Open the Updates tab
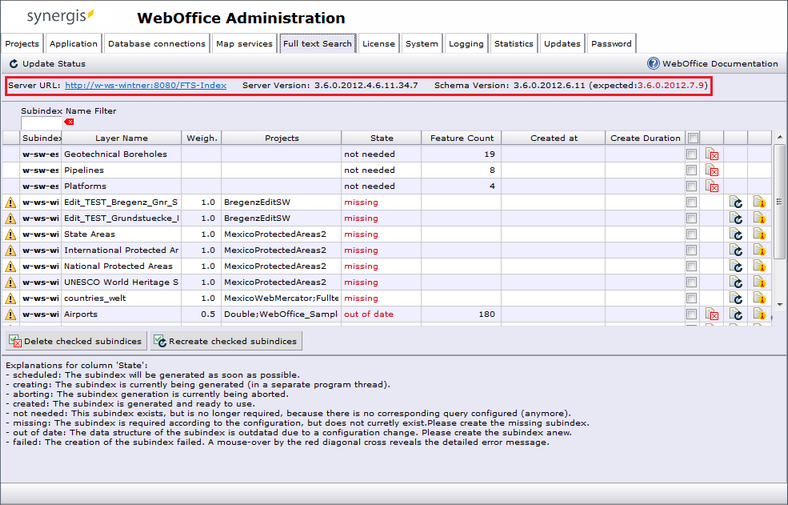The height and width of the screenshot is (505, 788). 562,44
